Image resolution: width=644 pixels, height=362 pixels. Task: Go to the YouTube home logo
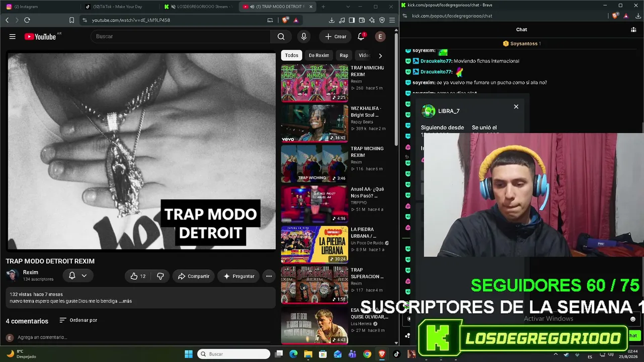pos(40,37)
